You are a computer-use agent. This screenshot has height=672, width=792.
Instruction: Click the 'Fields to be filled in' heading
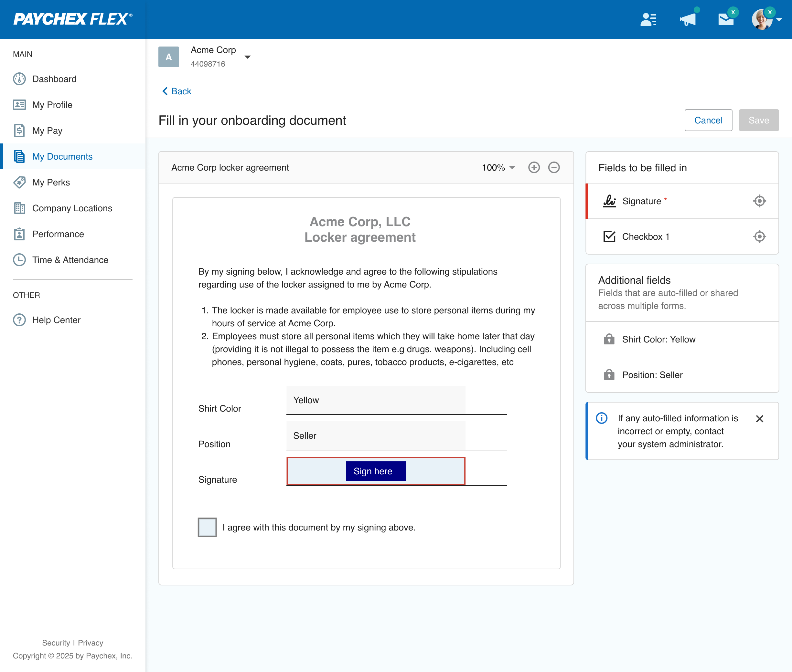pos(643,168)
